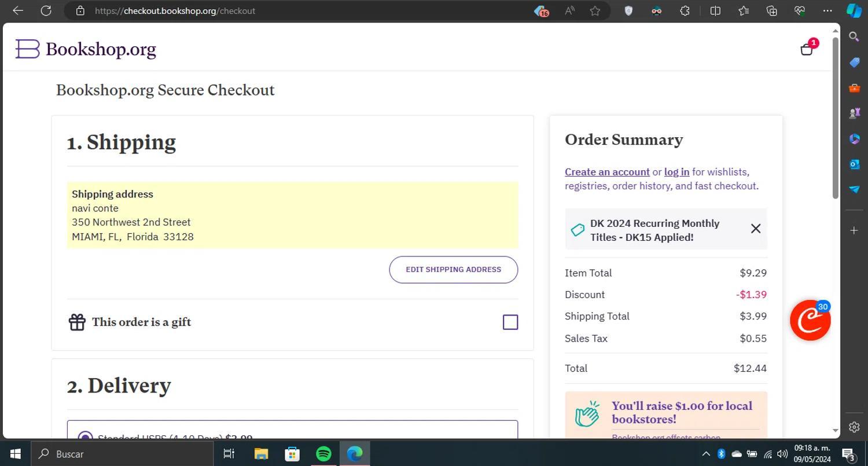This screenshot has width=868, height=466.
Task: Open Browser essentials heart icon
Action: (800, 10)
